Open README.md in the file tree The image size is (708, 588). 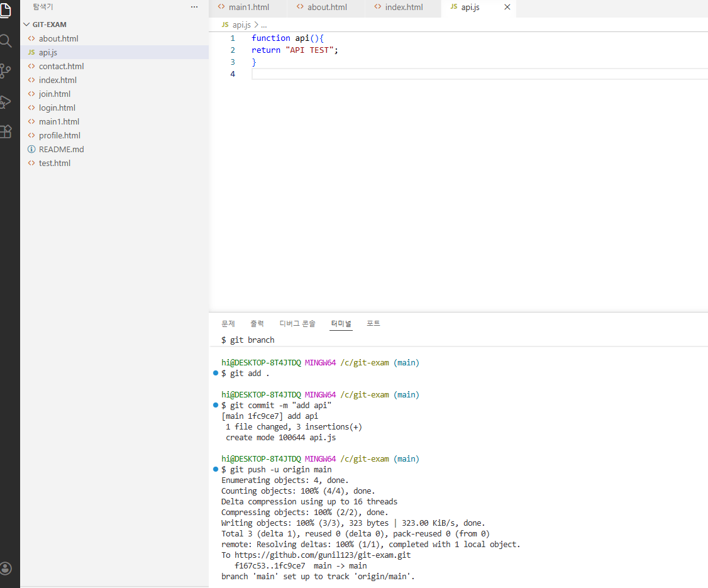click(62, 149)
